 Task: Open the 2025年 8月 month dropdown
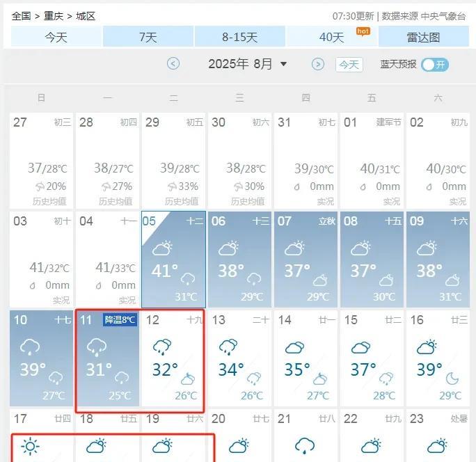(x=248, y=64)
